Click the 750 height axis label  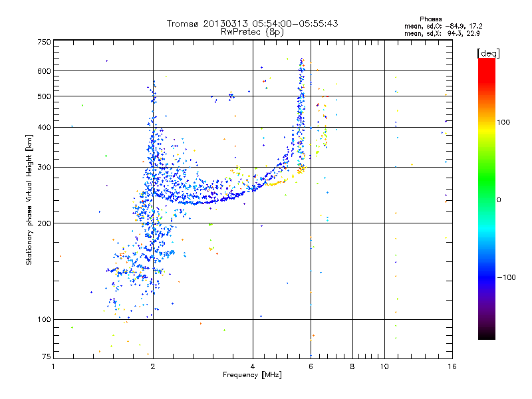pos(44,42)
